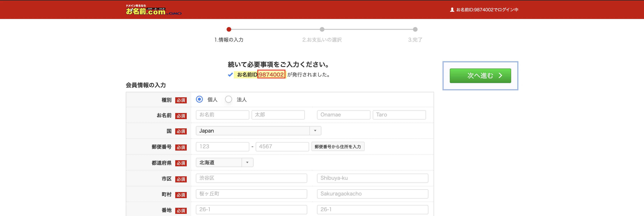
Task: Click the step 2 お支払いの選択 progress dot
Action: tap(322, 29)
